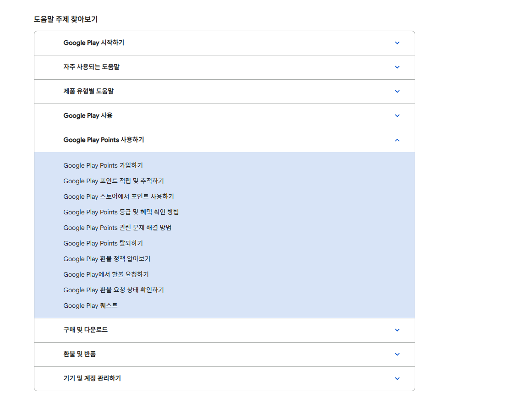
Task: Click 구매 및 다운로드 section title
Action: [86, 330]
